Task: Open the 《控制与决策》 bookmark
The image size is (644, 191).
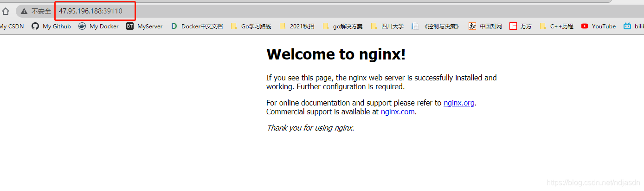Action: tap(436, 26)
